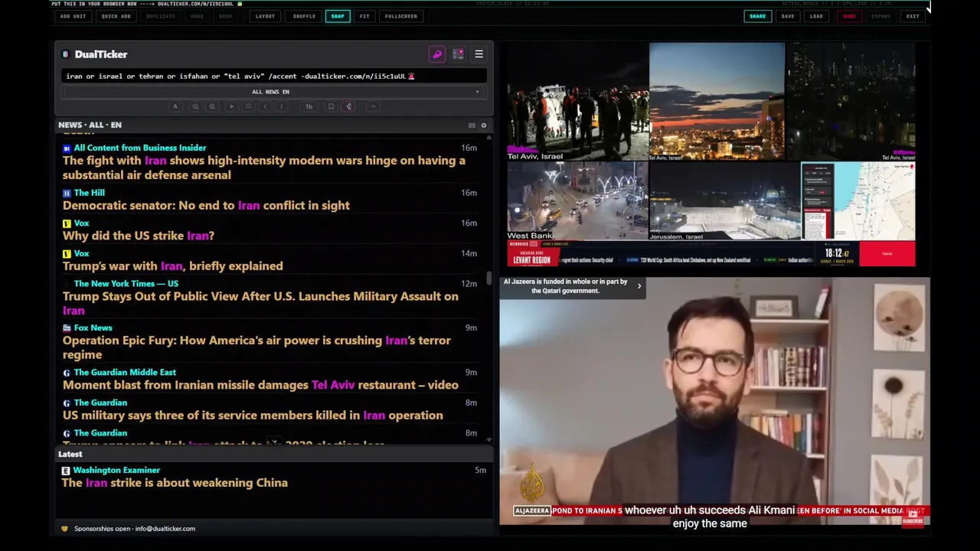Click the previous arrow in news controls
This screenshot has height=551, width=980.
click(266, 106)
